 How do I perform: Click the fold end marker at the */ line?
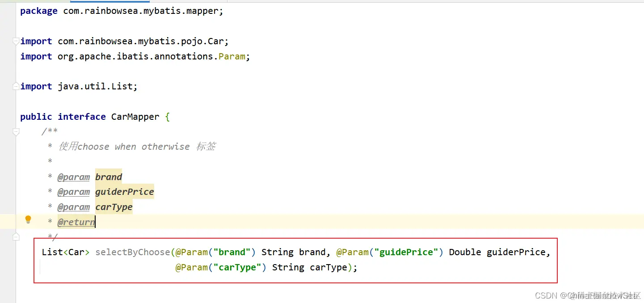(x=16, y=236)
